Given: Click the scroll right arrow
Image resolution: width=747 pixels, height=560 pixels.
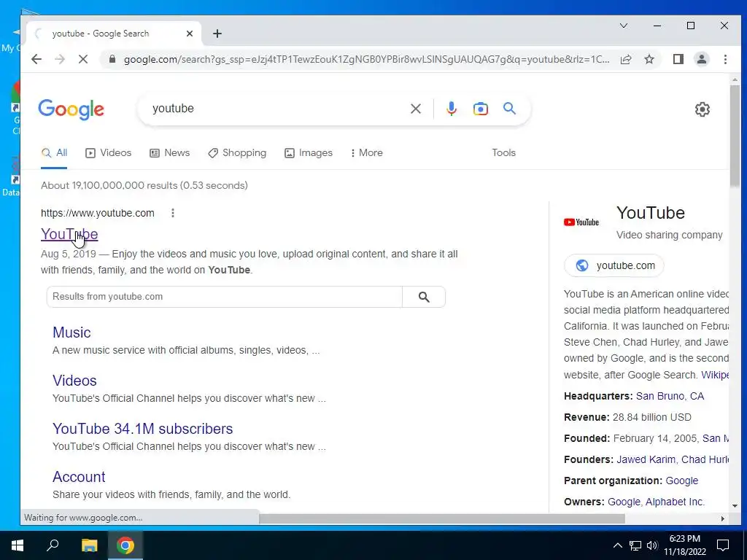Looking at the screenshot, I should pyautogui.click(x=723, y=518).
